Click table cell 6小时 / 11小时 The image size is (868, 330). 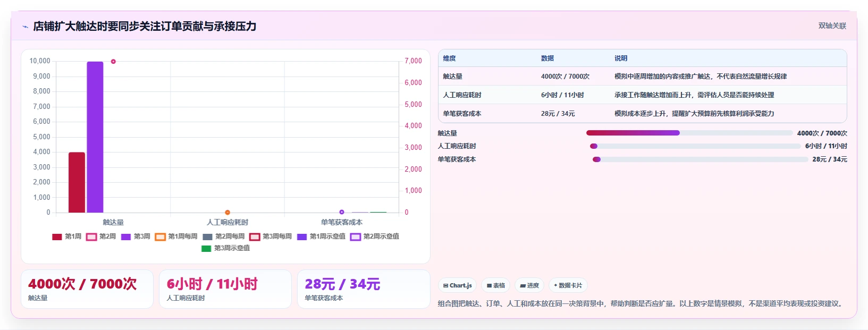pyautogui.click(x=562, y=95)
